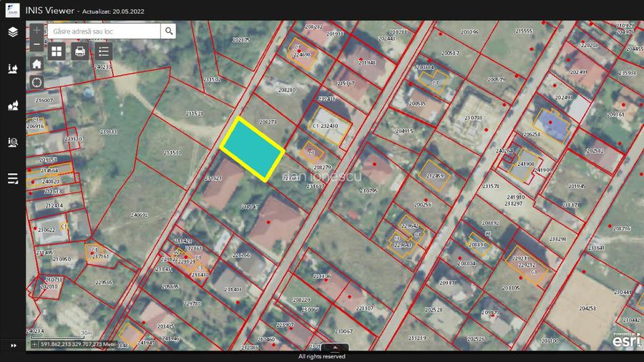Click the print map icon
The width and height of the screenshot is (644, 362).
pyautogui.click(x=80, y=51)
